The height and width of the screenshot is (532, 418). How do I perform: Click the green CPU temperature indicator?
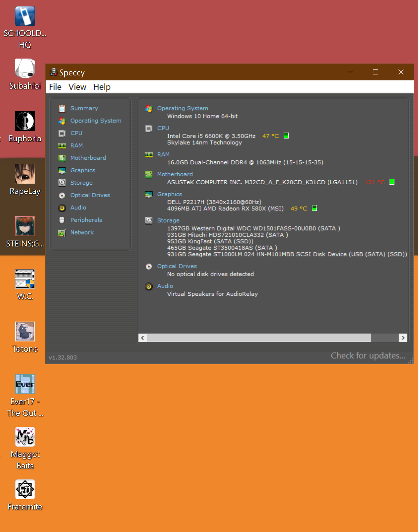[x=286, y=136]
